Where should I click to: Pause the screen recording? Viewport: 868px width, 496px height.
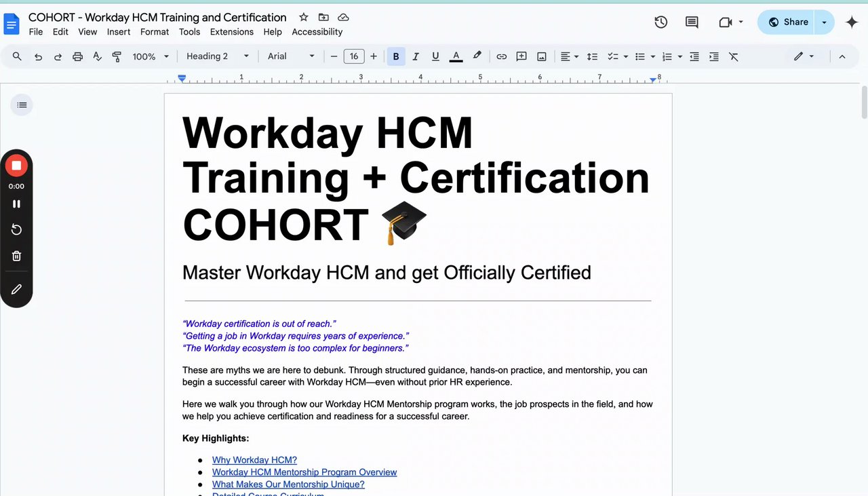point(16,204)
